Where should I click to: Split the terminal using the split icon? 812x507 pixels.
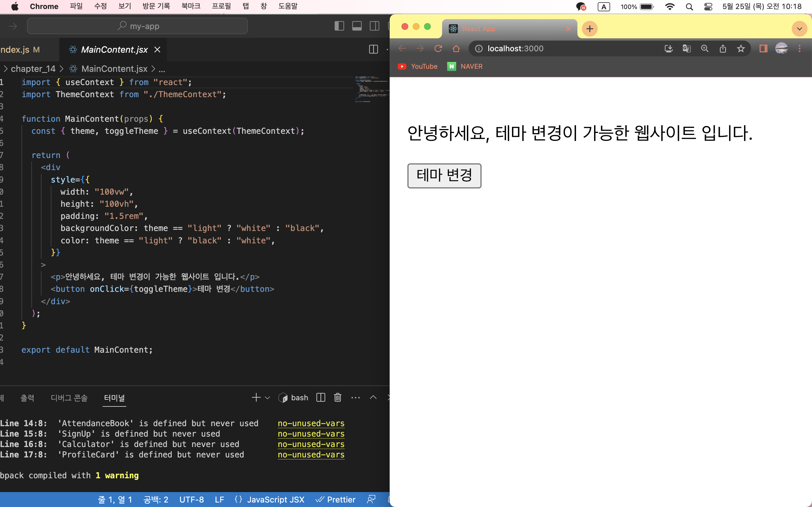point(321,397)
